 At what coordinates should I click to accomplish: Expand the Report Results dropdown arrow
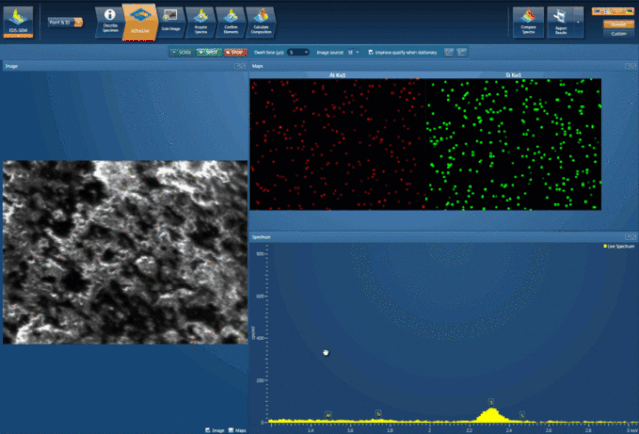tap(578, 22)
